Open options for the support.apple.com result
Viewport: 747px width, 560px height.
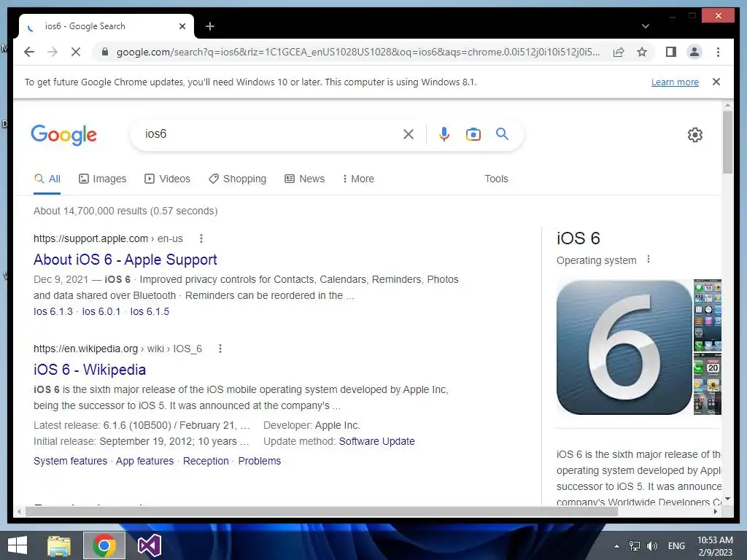201,238
